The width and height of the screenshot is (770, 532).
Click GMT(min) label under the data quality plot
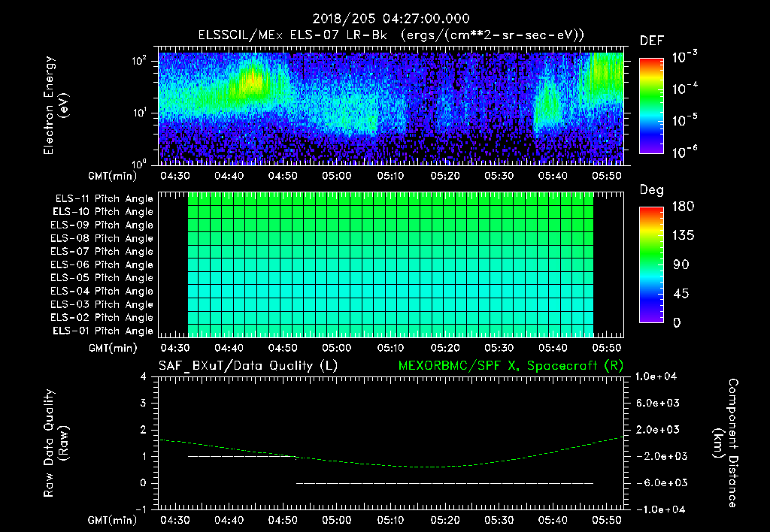coord(112,520)
